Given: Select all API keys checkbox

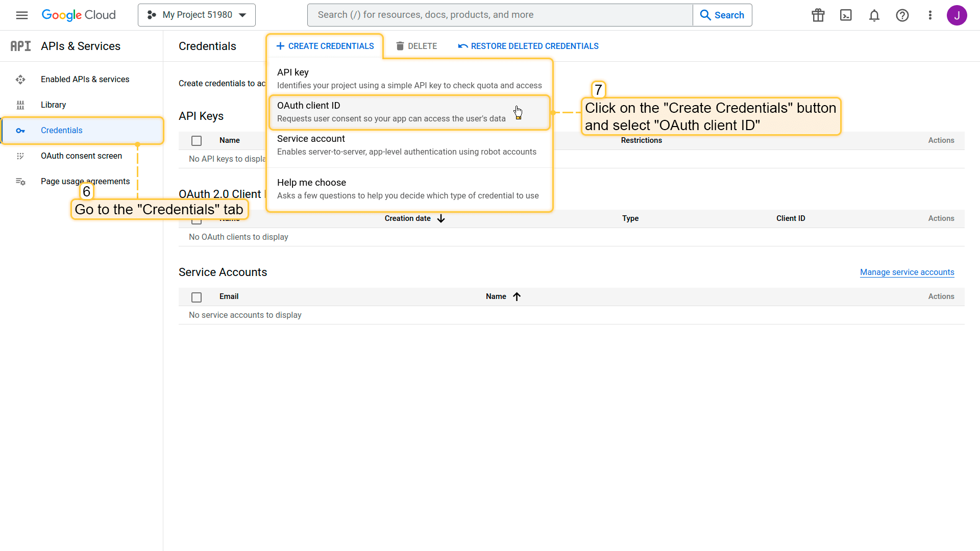Looking at the screenshot, I should [197, 141].
